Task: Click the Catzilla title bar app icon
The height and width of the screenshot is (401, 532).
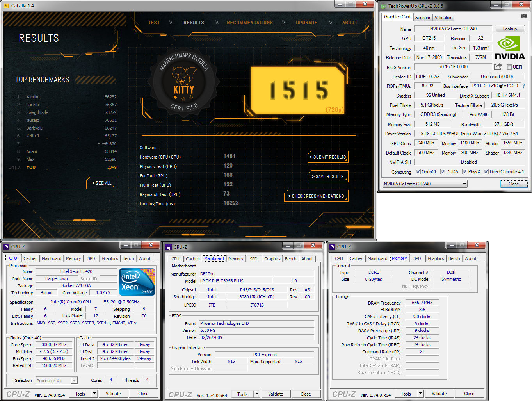Action: click(x=6, y=5)
